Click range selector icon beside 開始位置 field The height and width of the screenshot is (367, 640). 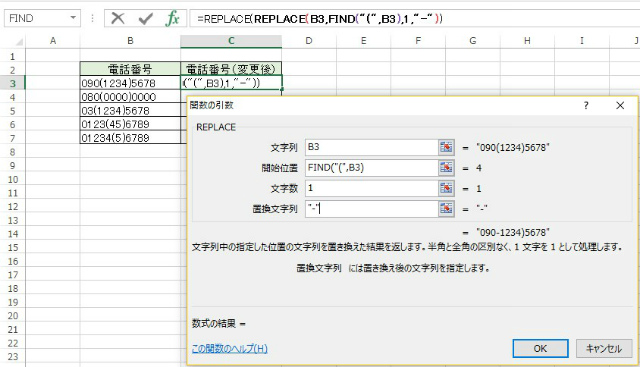(x=446, y=168)
